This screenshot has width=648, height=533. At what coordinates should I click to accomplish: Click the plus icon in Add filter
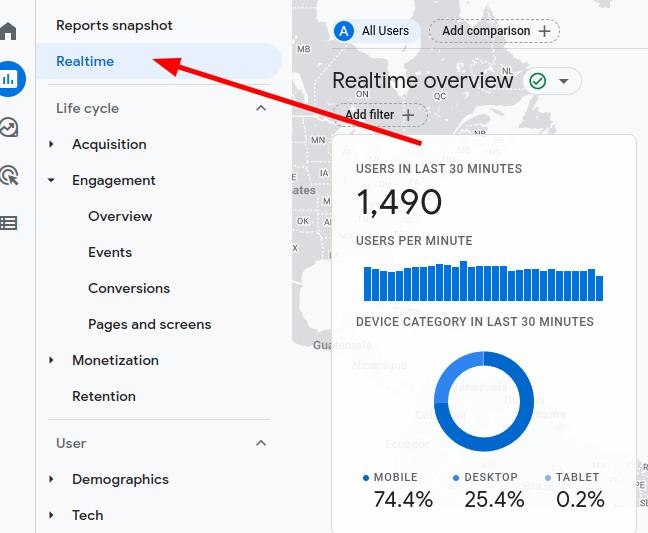(x=408, y=115)
